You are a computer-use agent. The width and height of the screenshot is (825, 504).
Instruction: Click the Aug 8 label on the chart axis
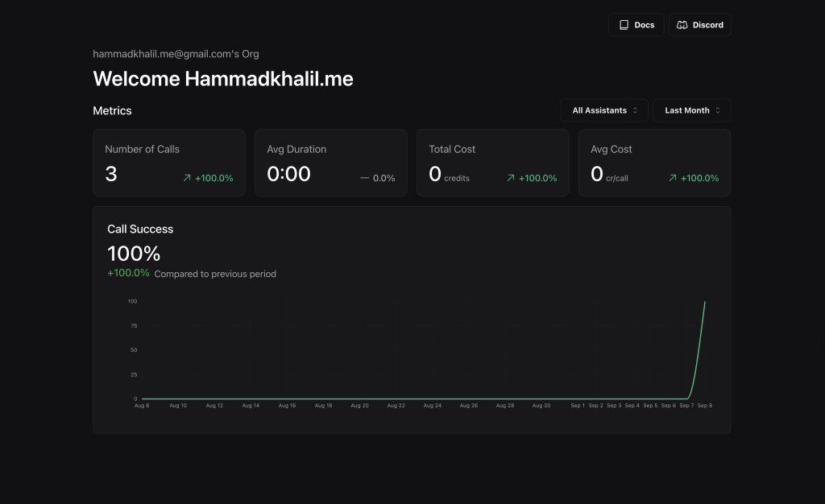point(142,406)
